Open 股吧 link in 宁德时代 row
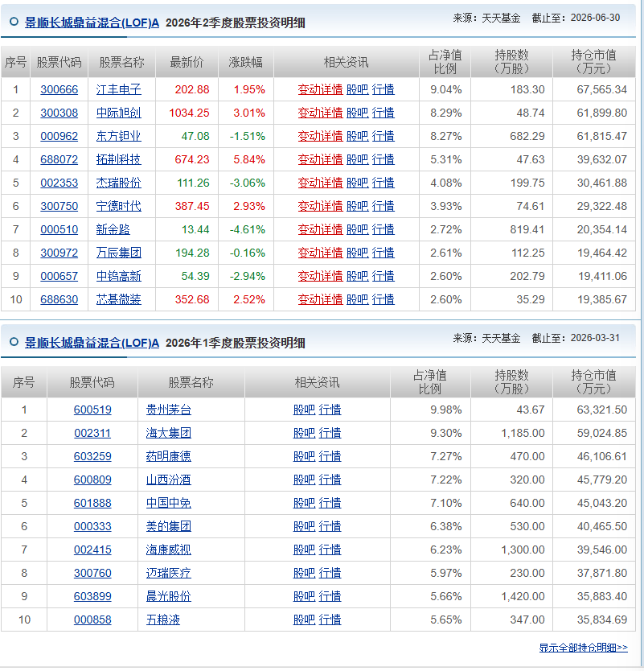The width and height of the screenshot is (644, 671). (358, 206)
